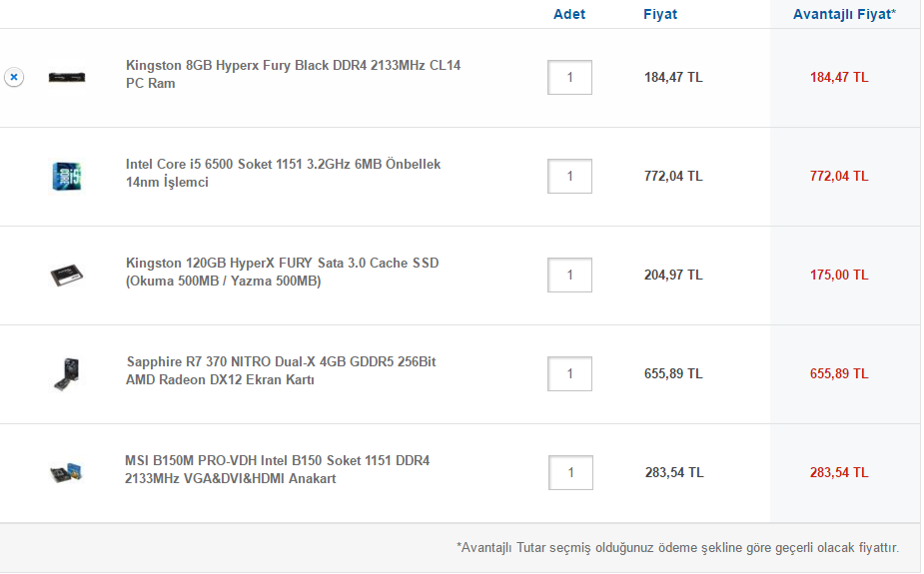
Task: Click the Fiyat column header
Action: tap(660, 14)
